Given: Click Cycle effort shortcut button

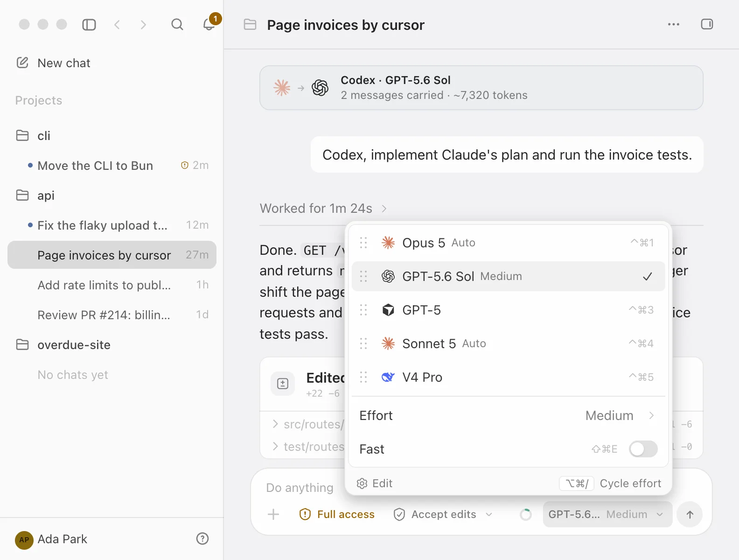Looking at the screenshot, I should click(611, 483).
